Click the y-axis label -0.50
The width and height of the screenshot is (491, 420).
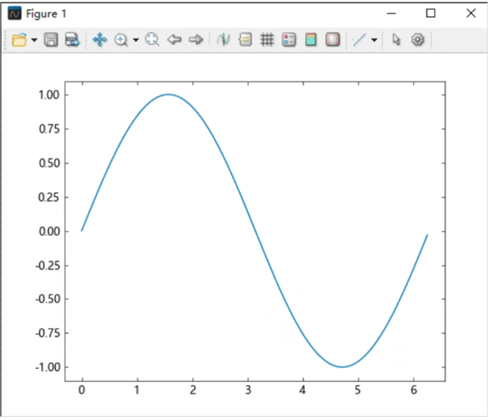coord(48,299)
